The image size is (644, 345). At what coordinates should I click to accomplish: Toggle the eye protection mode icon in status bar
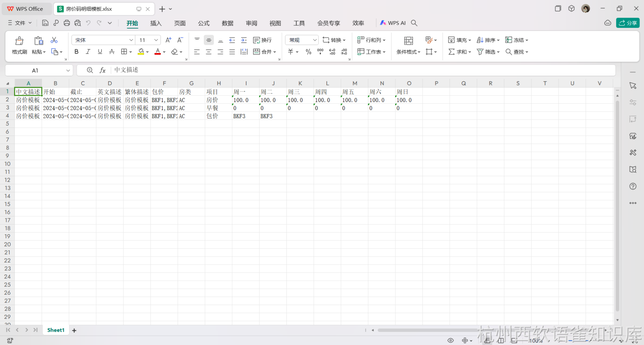click(450, 340)
